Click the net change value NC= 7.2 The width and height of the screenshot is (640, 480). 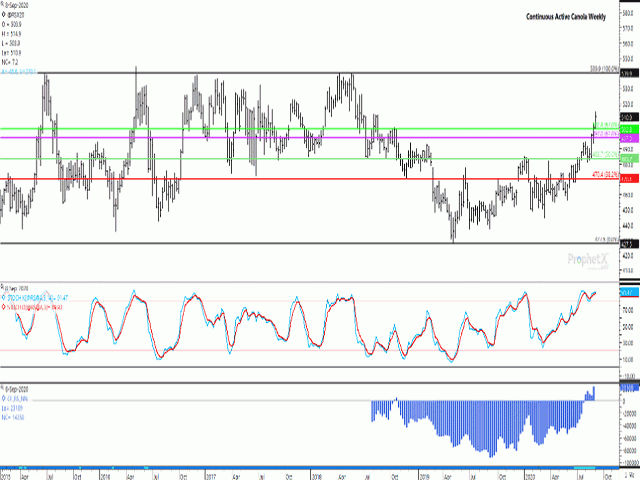coord(10,62)
